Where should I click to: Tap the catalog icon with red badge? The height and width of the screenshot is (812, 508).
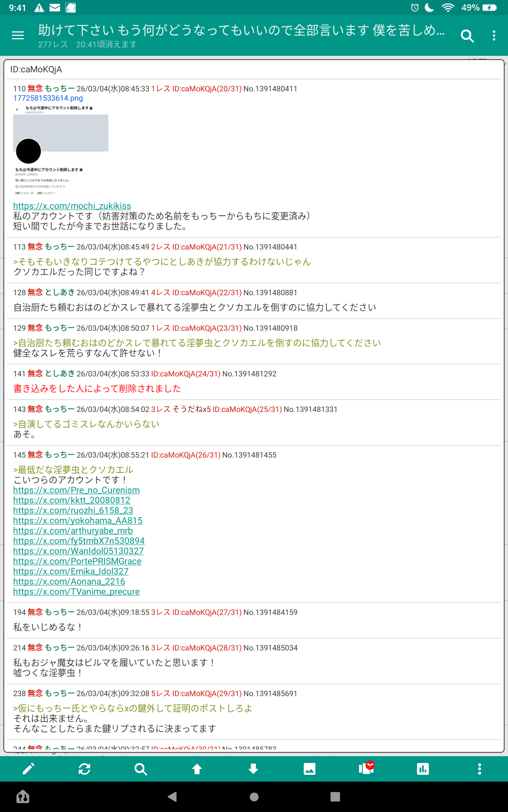tap(366, 768)
